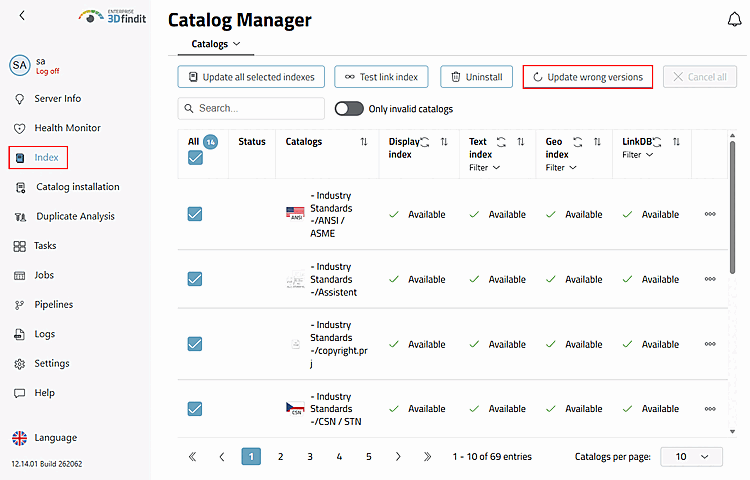This screenshot has width=750, height=480.
Task: Click the 3Dfindit Enterprise logo
Action: click(x=113, y=17)
